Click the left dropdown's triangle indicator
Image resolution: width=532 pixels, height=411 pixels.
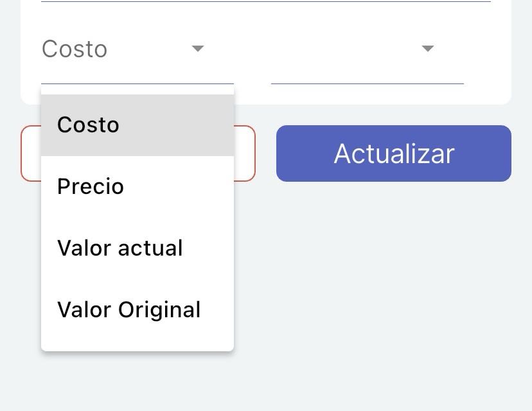pyautogui.click(x=198, y=48)
